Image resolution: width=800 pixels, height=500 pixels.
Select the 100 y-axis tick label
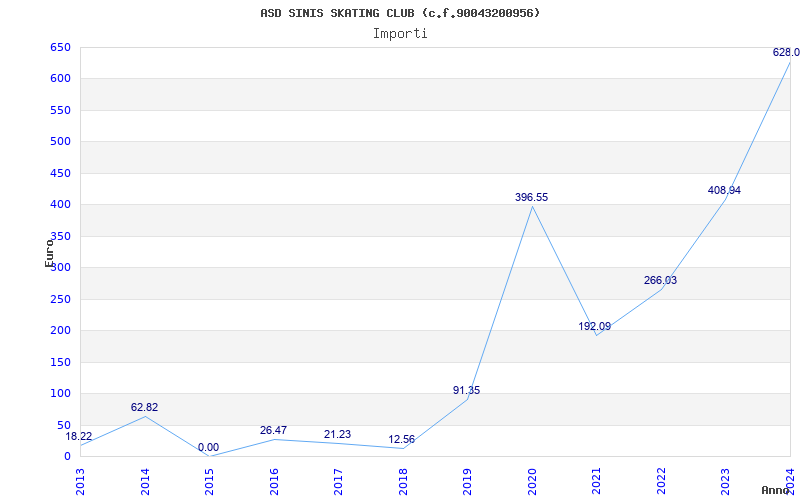(x=60, y=393)
